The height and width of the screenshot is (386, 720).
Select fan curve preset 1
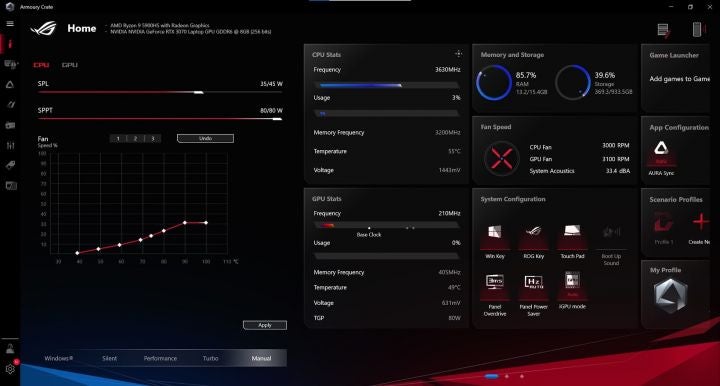pyautogui.click(x=118, y=138)
